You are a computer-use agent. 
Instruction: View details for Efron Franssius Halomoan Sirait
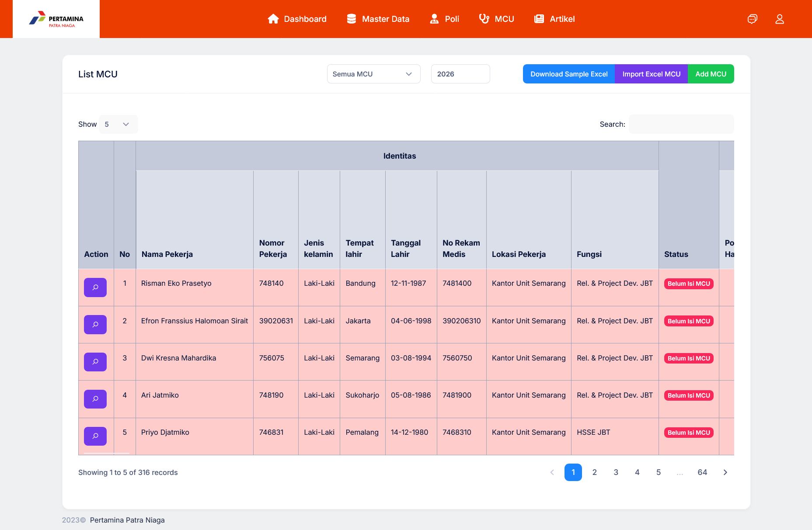(x=95, y=325)
